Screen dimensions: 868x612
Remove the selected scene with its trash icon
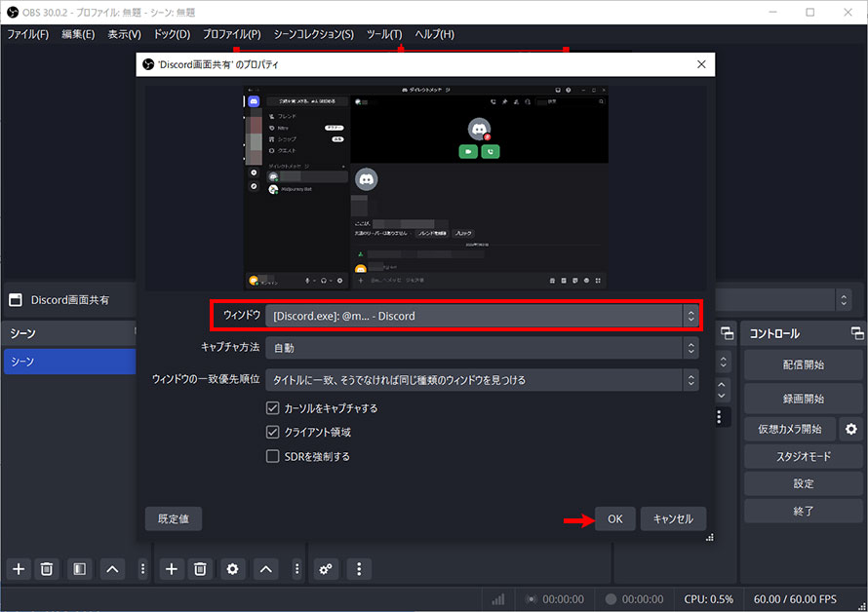coord(47,569)
